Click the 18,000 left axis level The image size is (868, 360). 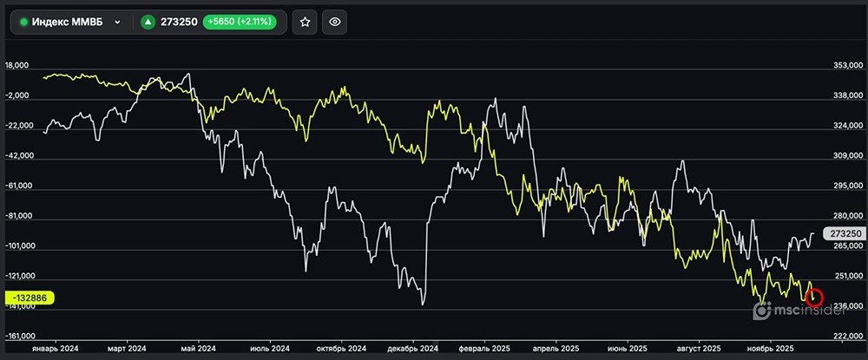click(x=18, y=66)
